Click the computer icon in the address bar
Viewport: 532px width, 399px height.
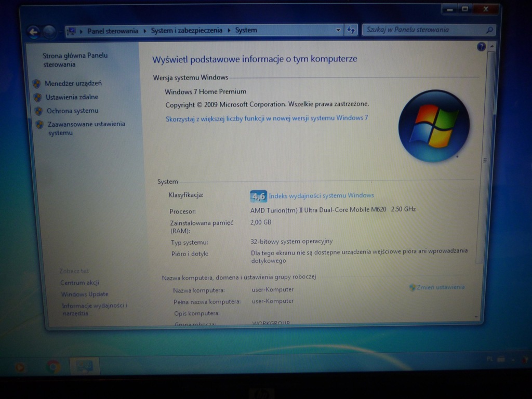[x=71, y=31]
